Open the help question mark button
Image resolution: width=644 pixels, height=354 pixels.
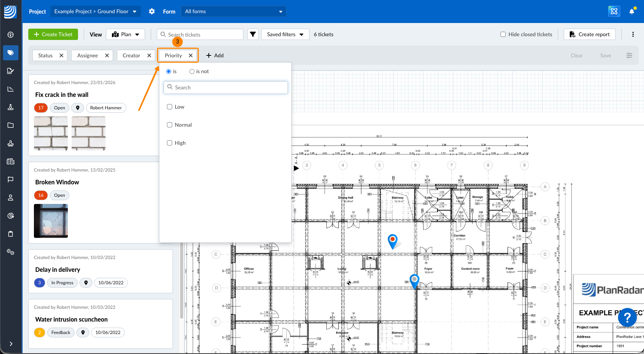tap(627, 317)
